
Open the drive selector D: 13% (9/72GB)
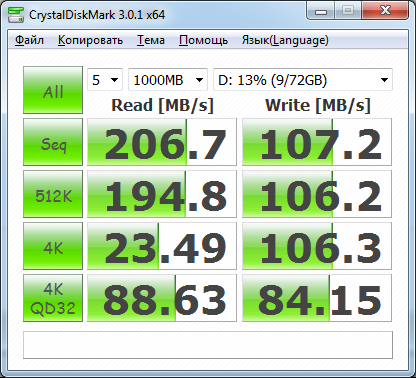tap(303, 80)
